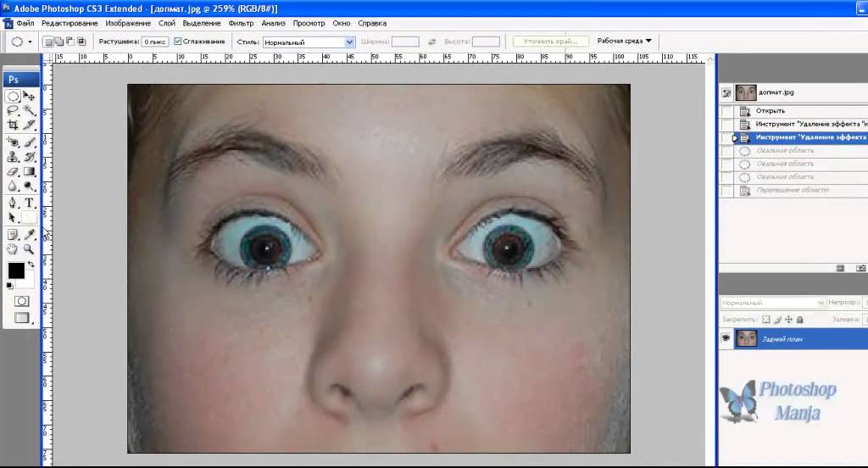Select the Crop tool

click(x=14, y=125)
